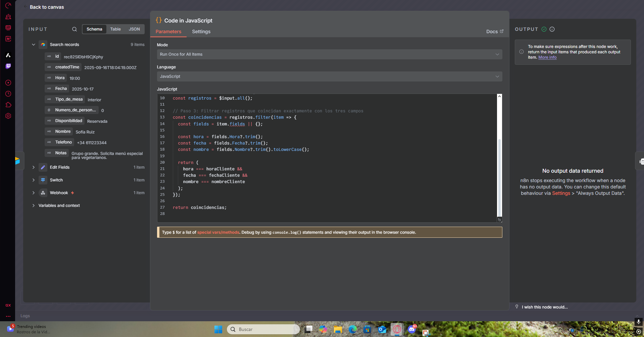Collapse the Search records node
This screenshot has height=337, width=644.
coord(34,45)
